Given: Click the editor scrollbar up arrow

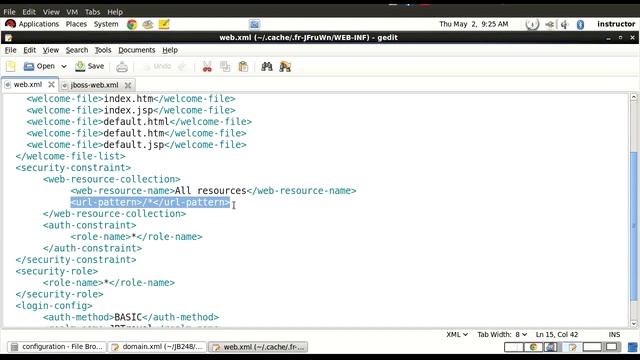Looking at the screenshot, I should tap(633, 97).
